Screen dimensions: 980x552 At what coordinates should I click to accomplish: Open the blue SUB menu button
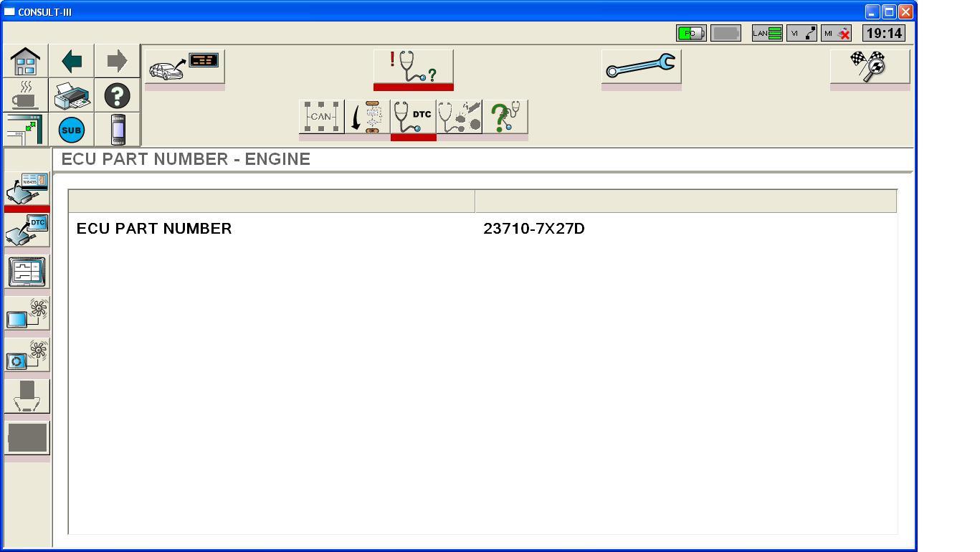72,130
